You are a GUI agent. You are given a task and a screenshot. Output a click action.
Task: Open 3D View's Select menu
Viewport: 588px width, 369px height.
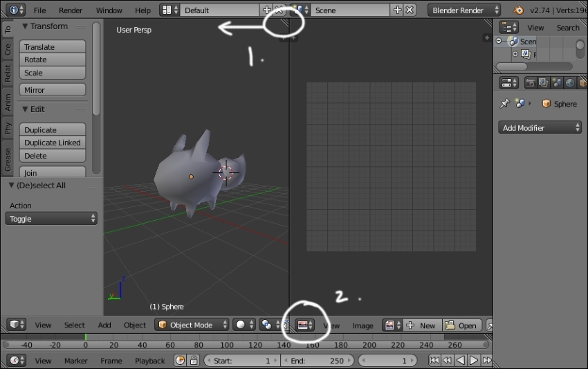click(74, 325)
